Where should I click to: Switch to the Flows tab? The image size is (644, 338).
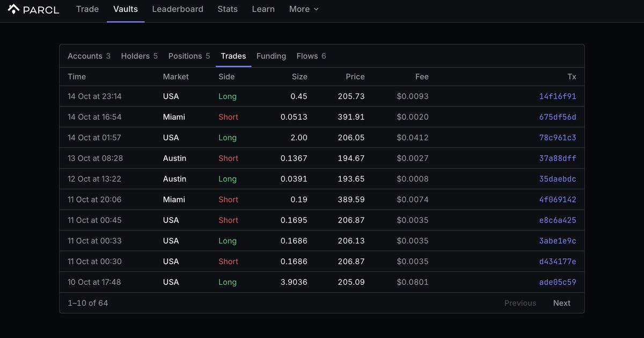[311, 56]
